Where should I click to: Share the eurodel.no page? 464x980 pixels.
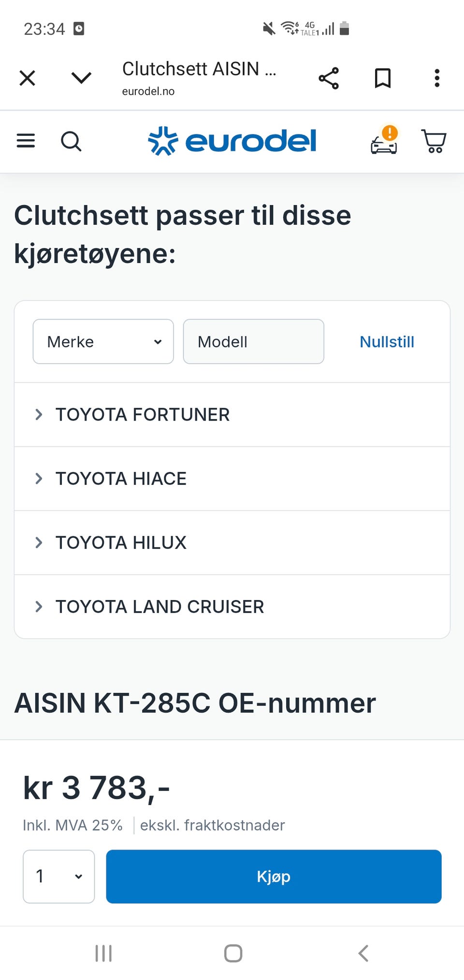coord(329,78)
